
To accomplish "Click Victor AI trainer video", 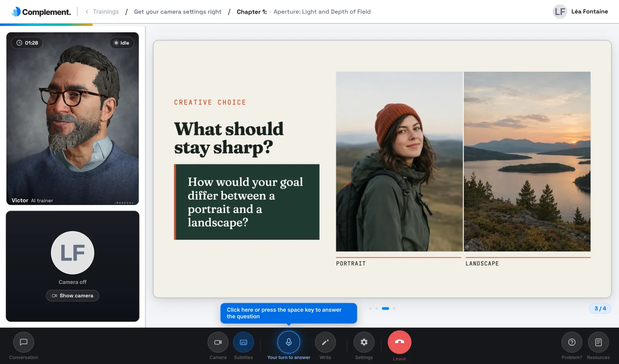I will 73,119.
